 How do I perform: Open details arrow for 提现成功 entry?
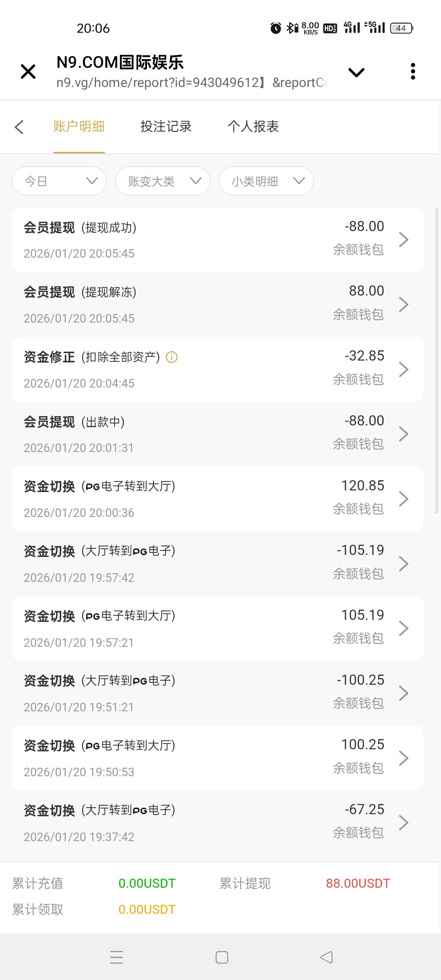403,240
